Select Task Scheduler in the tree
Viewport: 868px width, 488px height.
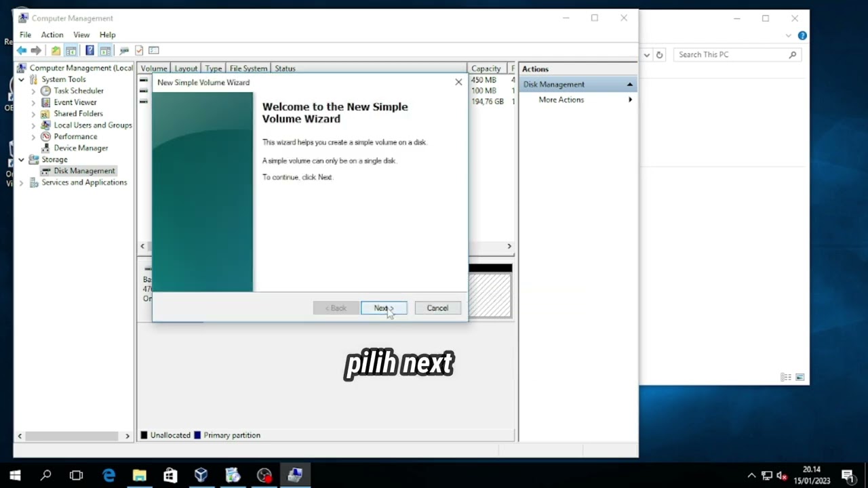[79, 91]
